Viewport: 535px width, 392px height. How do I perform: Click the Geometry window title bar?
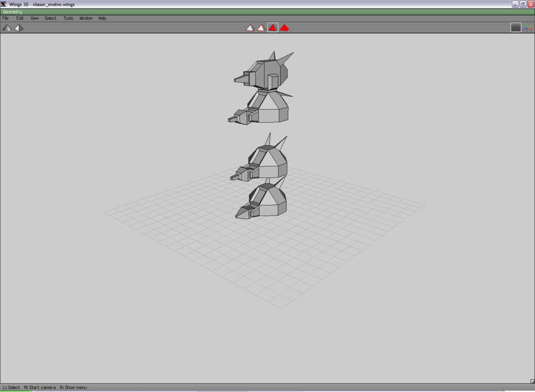click(261, 11)
